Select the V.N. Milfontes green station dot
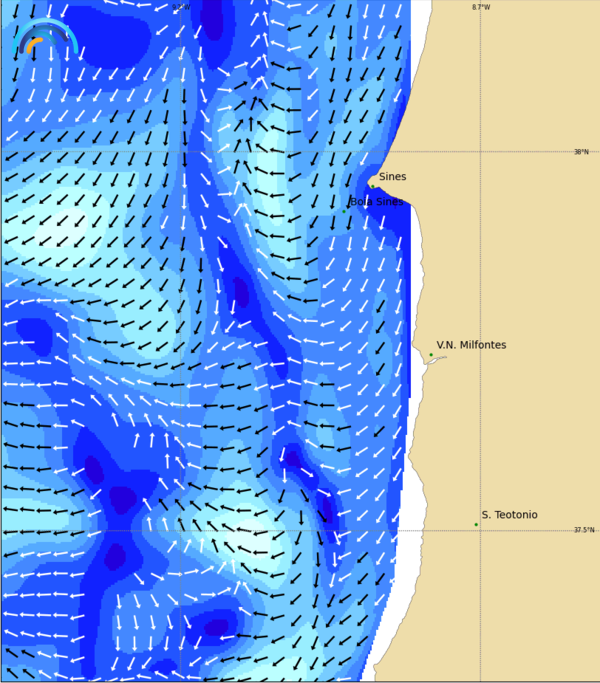 pyautogui.click(x=431, y=355)
